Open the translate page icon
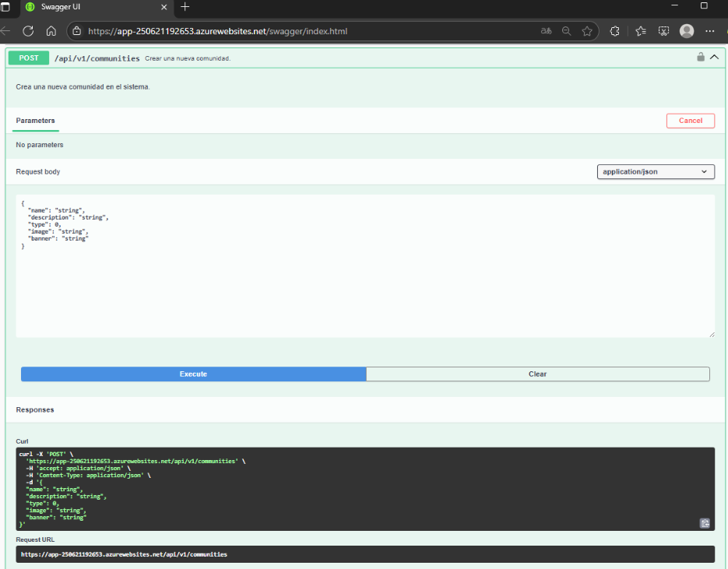728x569 pixels. 546,31
